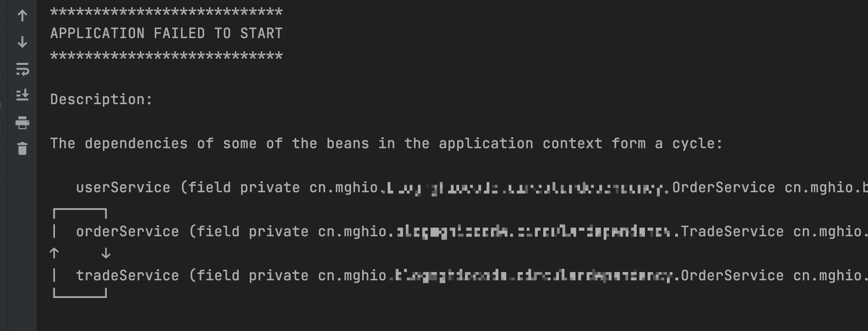
Task: Click the userService bean name
Action: (x=123, y=188)
